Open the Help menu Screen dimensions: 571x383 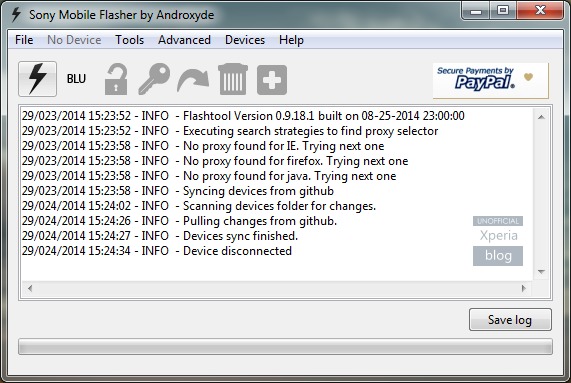[x=291, y=40]
